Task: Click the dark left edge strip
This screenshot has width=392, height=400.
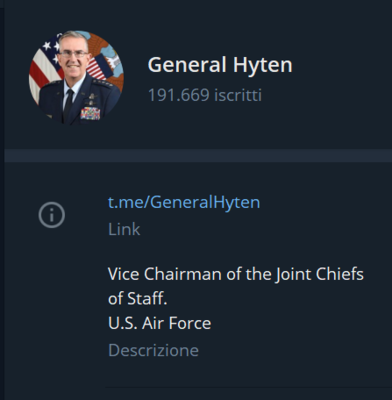Action: pos(2,200)
